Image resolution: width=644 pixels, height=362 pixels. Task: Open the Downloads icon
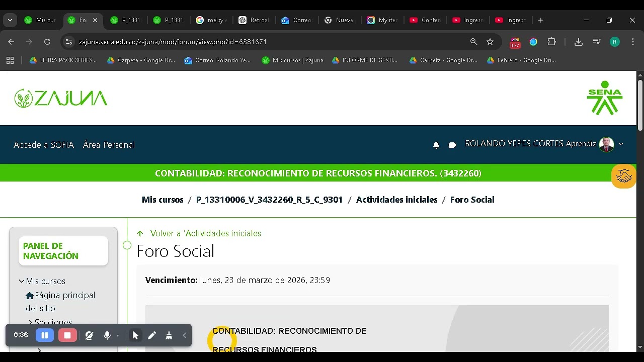tap(579, 42)
